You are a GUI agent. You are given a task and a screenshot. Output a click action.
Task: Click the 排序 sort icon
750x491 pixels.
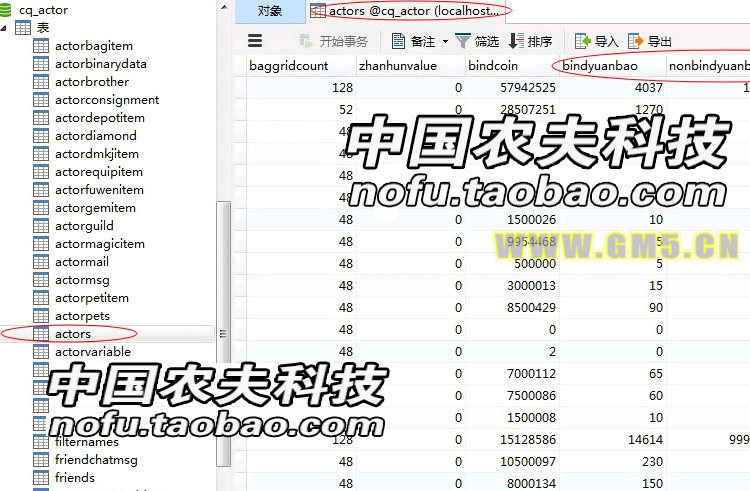pyautogui.click(x=516, y=41)
